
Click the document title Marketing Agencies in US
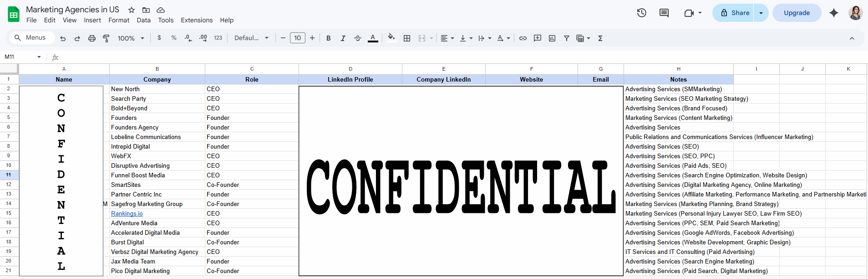click(72, 10)
